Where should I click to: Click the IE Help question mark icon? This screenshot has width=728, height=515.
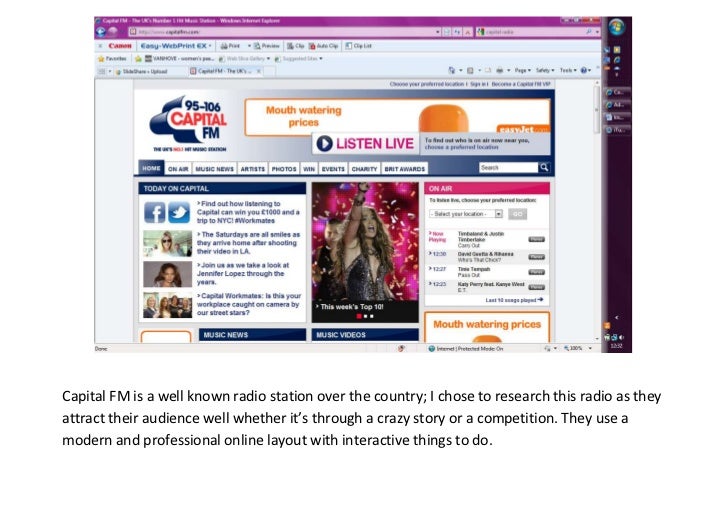point(584,71)
